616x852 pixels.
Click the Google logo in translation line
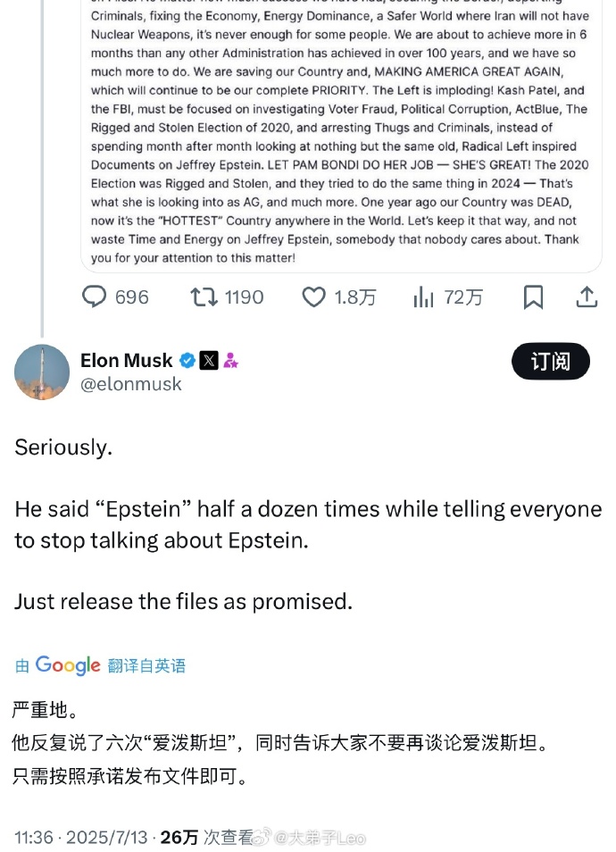click(x=68, y=665)
